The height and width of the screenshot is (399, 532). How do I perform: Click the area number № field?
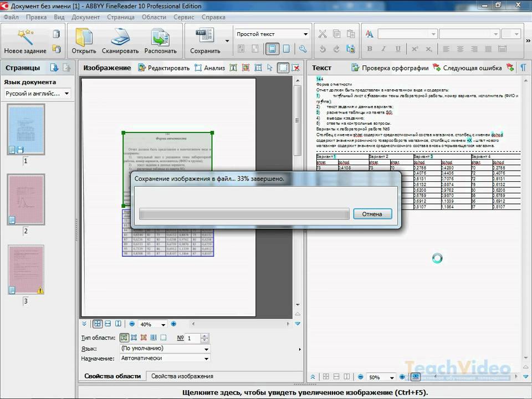pyautogui.click(x=193, y=338)
